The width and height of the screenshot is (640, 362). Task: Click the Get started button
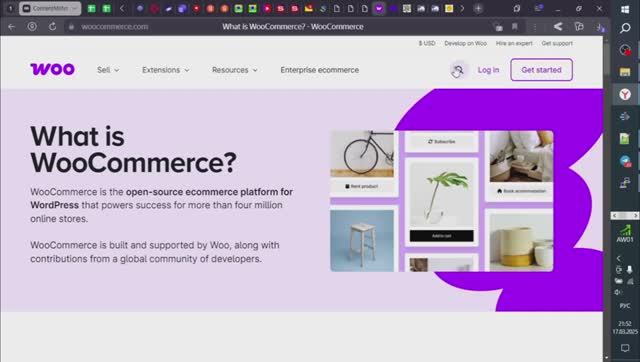click(541, 70)
